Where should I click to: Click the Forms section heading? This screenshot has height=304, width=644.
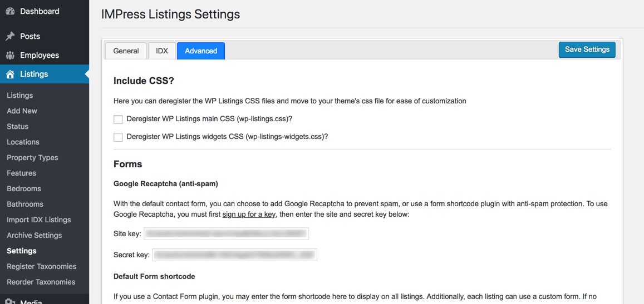127,164
